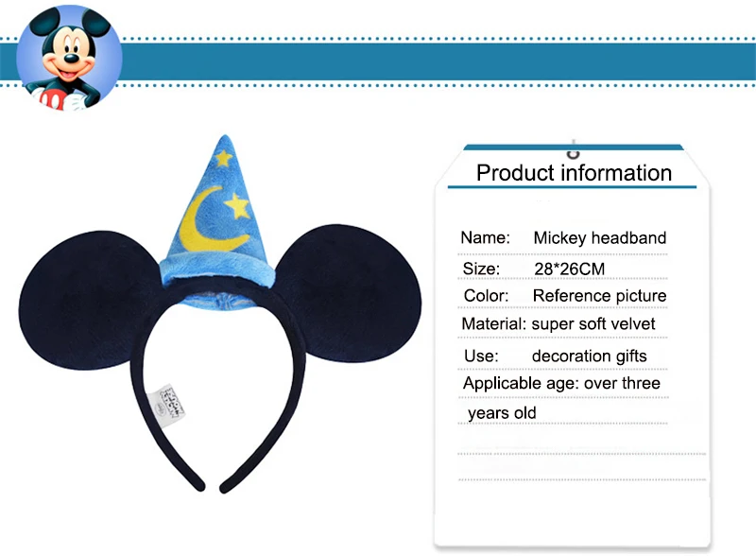Select the super soft velvet material text
This screenshot has width=756, height=556.
click(593, 323)
